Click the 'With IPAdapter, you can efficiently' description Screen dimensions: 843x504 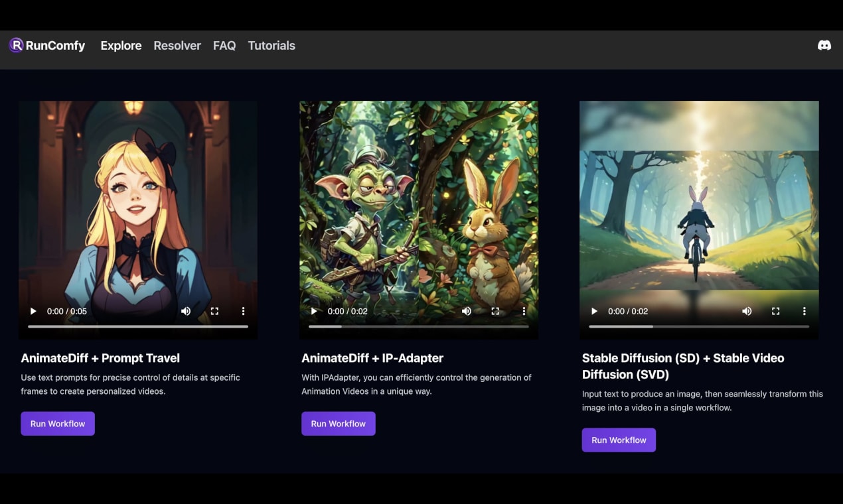coord(416,385)
